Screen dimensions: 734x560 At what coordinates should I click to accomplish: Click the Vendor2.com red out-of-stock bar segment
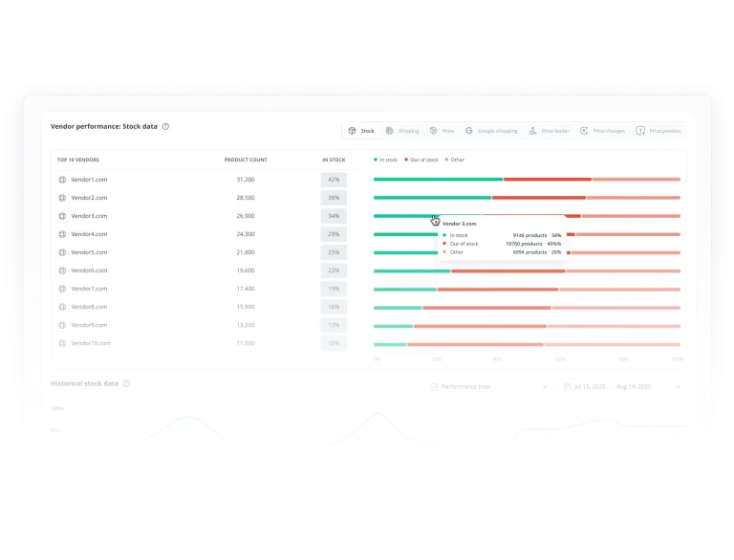539,198
